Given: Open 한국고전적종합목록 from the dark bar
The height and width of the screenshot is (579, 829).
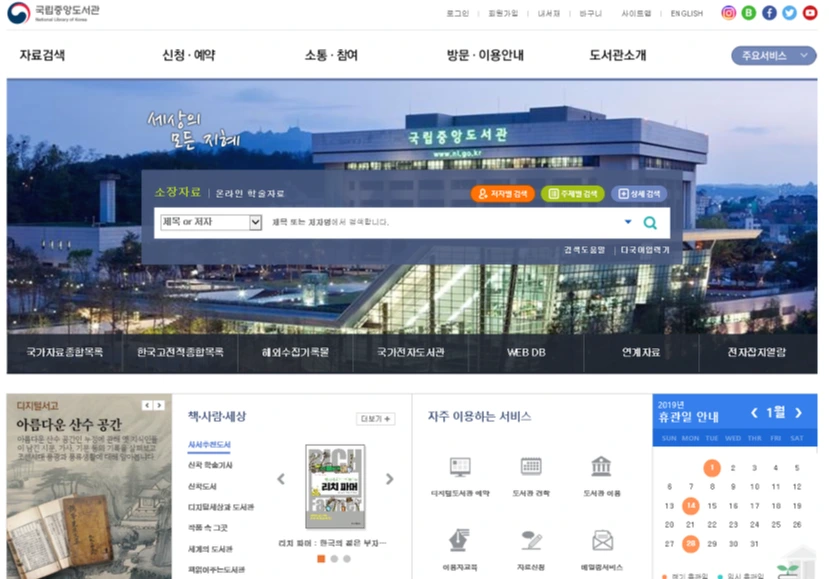Looking at the screenshot, I should point(180,352).
